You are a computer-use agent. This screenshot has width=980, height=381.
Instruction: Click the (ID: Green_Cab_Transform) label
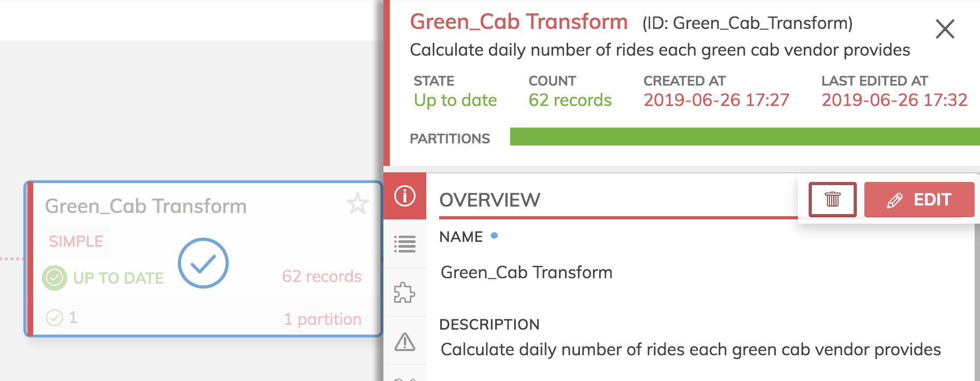click(x=748, y=23)
